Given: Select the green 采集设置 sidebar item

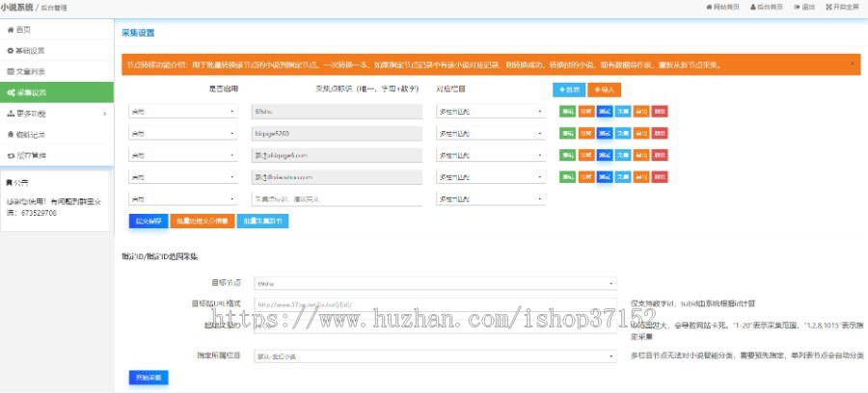Looking at the screenshot, I should (x=57, y=92).
